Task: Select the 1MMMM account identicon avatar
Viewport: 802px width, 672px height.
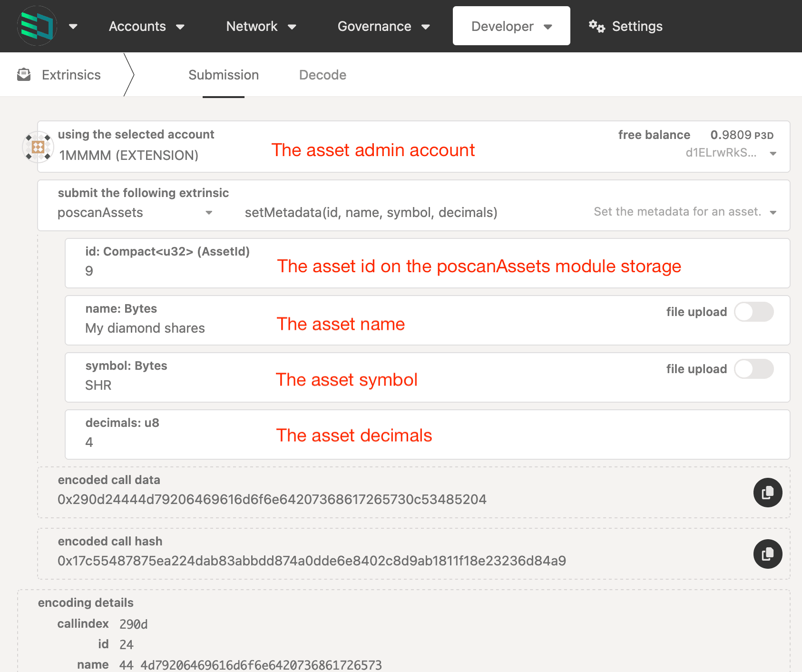Action: [x=38, y=147]
